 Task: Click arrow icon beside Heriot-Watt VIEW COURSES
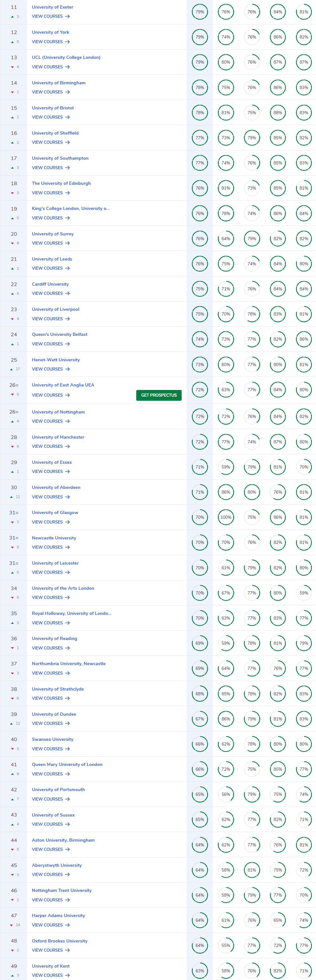pos(67,369)
